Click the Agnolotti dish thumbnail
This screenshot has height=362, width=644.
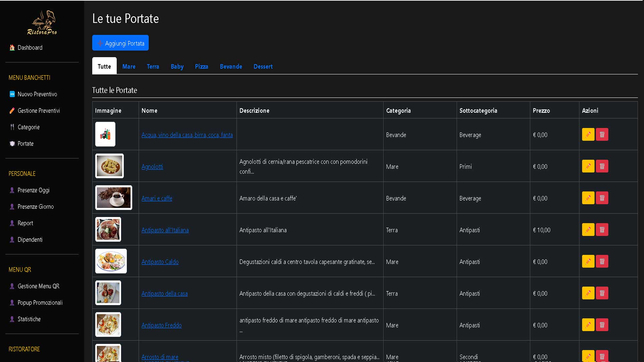point(109,166)
